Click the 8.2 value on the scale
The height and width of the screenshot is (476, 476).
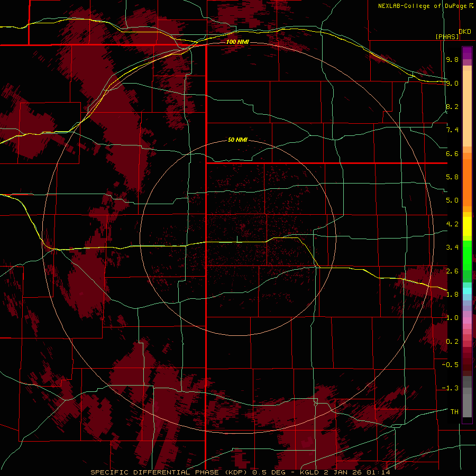(x=452, y=106)
